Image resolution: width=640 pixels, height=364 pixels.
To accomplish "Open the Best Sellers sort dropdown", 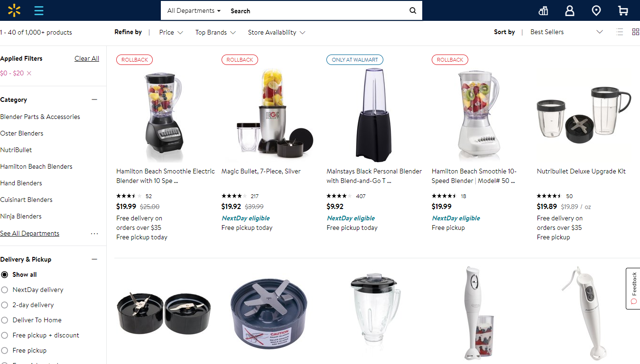I will (x=566, y=32).
